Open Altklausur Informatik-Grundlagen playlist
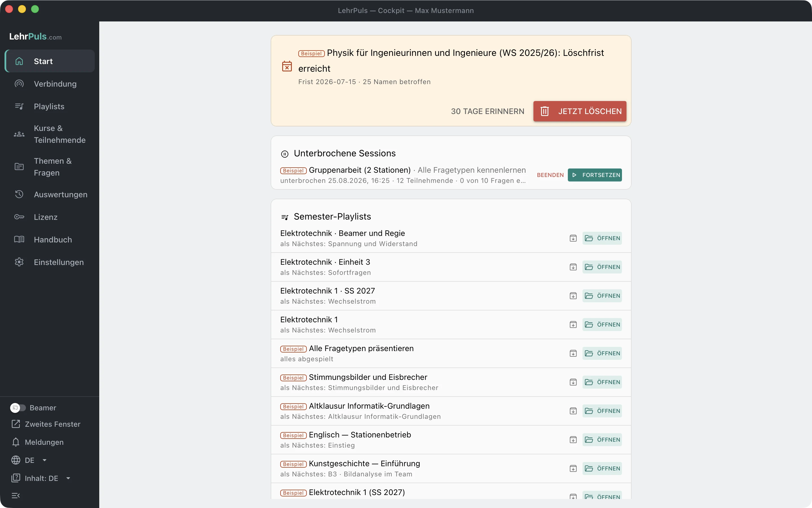The image size is (812, 508). [602, 411]
